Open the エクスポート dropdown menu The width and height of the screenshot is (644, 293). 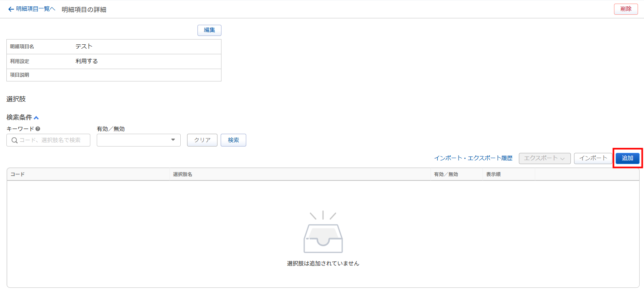pos(544,158)
